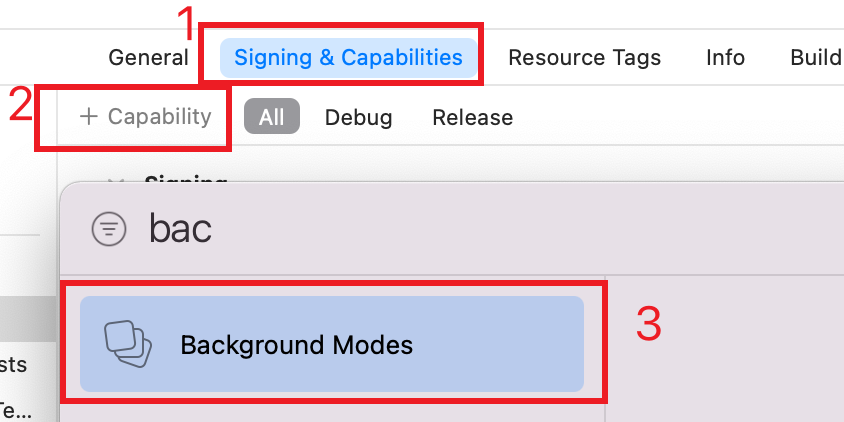Switch to the Info tab
The width and height of the screenshot is (844, 422).
[726, 58]
